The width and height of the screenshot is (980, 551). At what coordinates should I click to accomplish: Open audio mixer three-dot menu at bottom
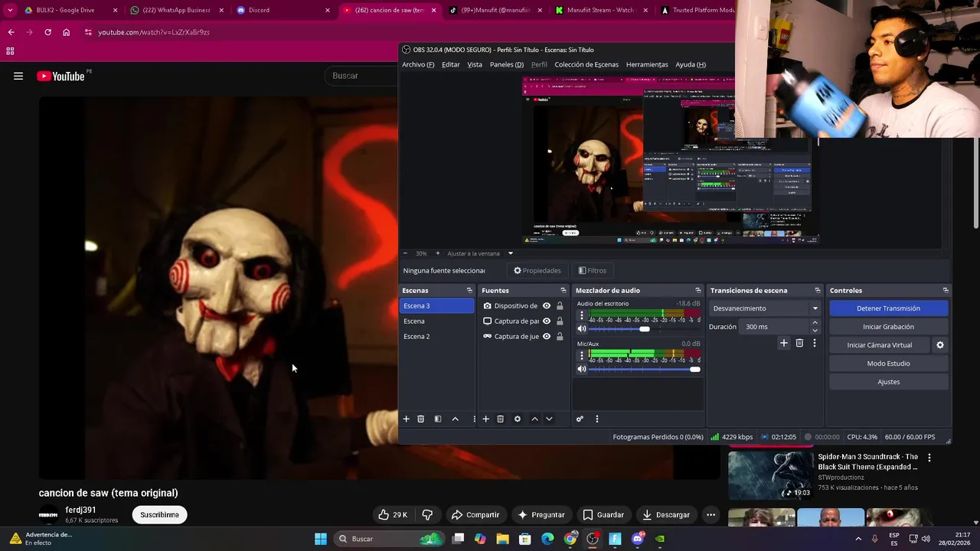597,419
